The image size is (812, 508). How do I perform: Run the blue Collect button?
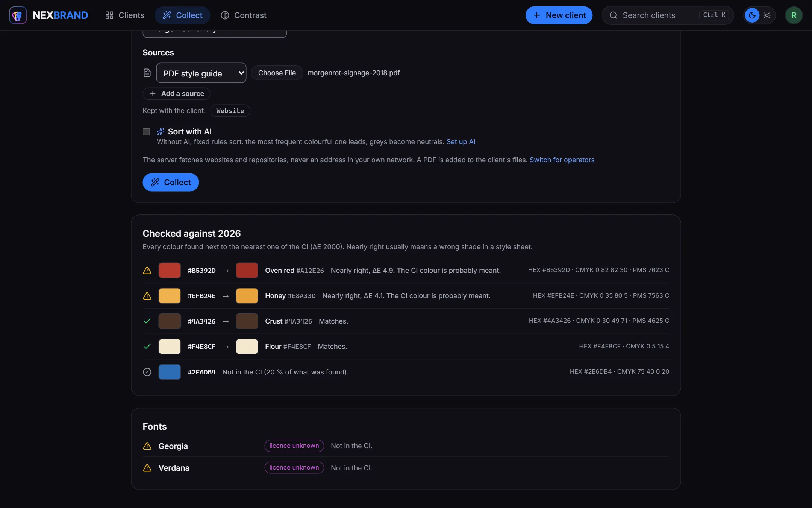(171, 182)
